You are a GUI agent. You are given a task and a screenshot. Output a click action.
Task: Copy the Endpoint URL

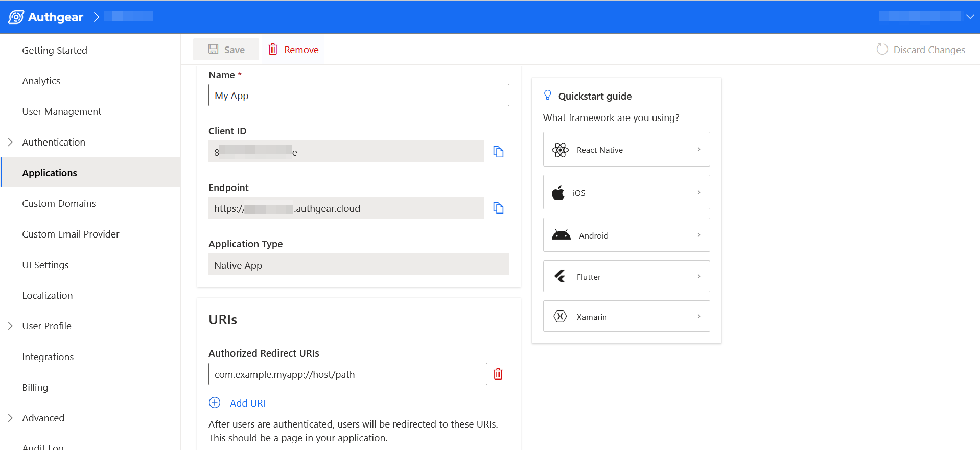pyautogui.click(x=498, y=208)
